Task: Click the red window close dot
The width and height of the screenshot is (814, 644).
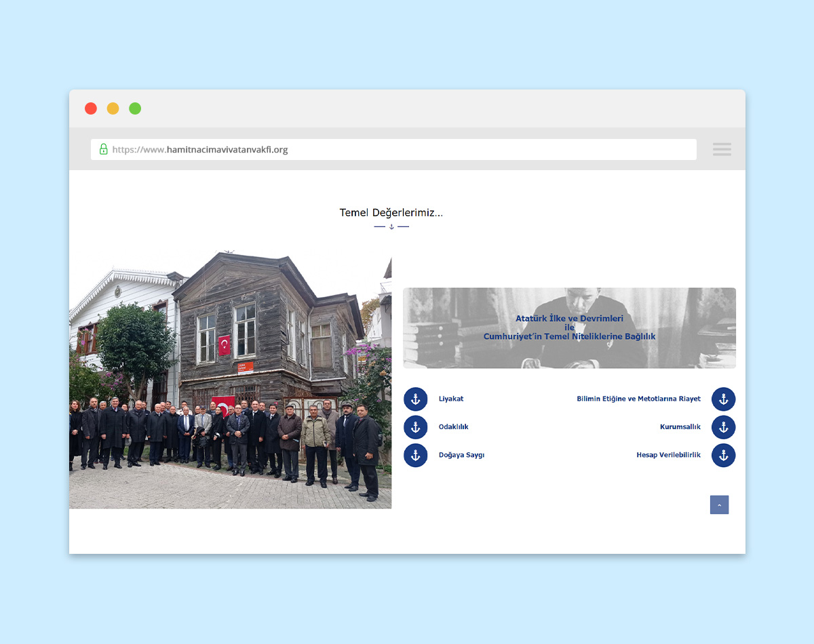Action: click(91, 108)
